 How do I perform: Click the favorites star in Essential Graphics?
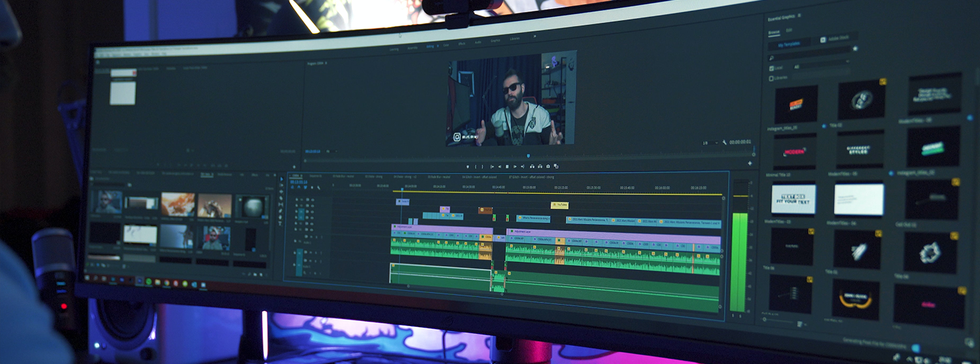pyautogui.click(x=855, y=48)
